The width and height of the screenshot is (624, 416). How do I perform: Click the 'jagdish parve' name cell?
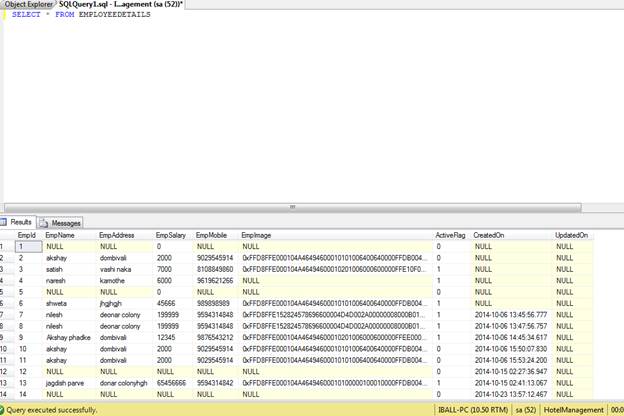70,383
